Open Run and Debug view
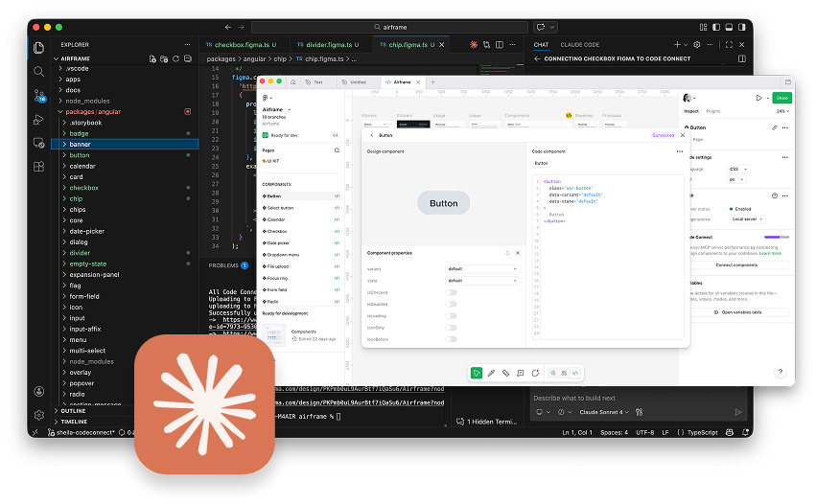816x504 pixels. point(39,119)
